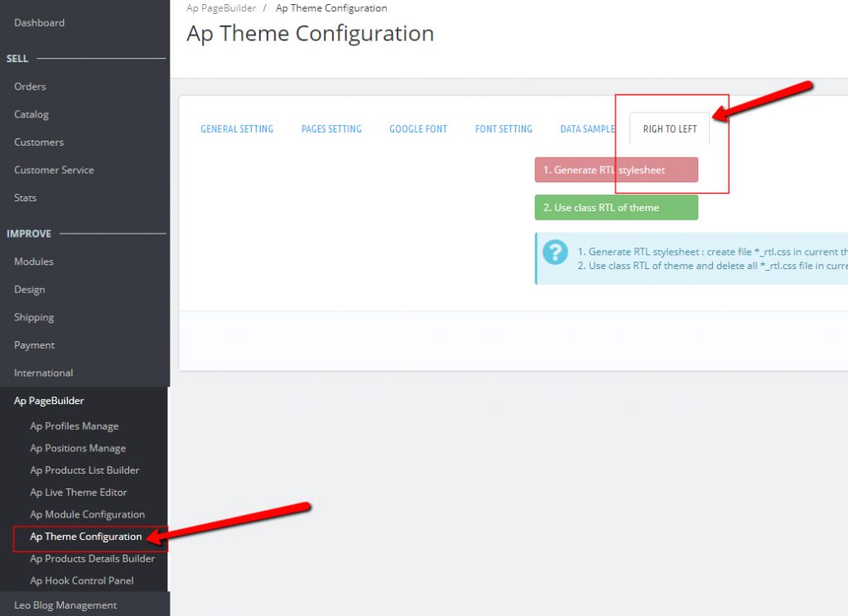Open the Customer Service page
The width and height of the screenshot is (848, 616).
pyautogui.click(x=53, y=170)
